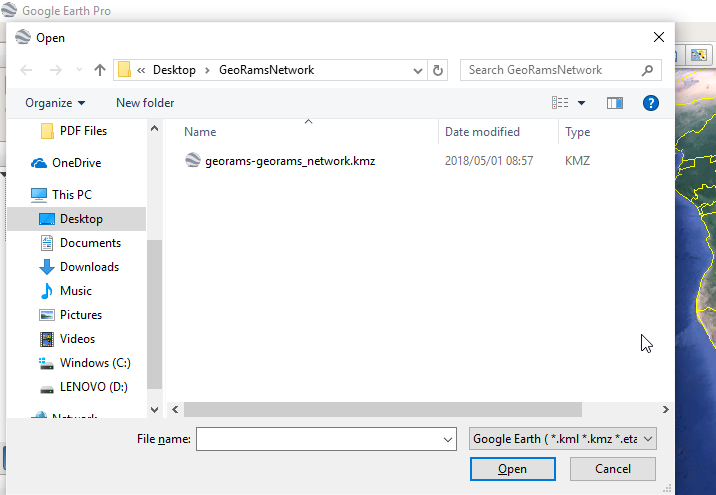Click the Music note icon

click(47, 291)
